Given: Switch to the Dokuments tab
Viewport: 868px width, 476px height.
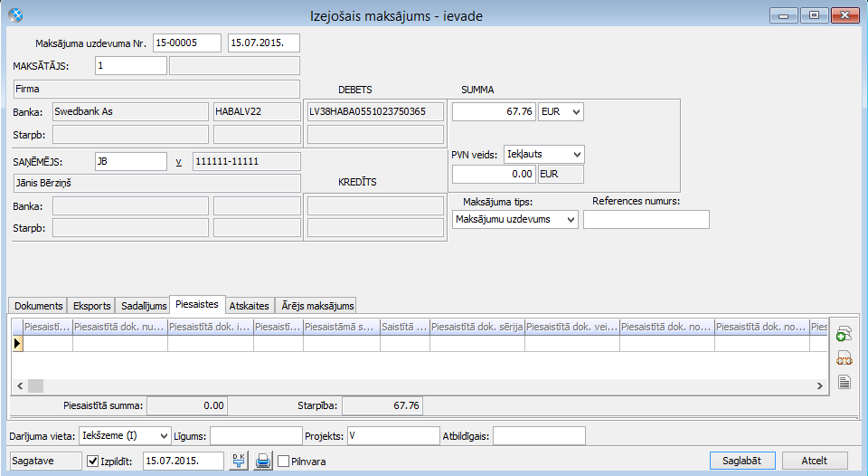Looking at the screenshot, I should coord(38,306).
